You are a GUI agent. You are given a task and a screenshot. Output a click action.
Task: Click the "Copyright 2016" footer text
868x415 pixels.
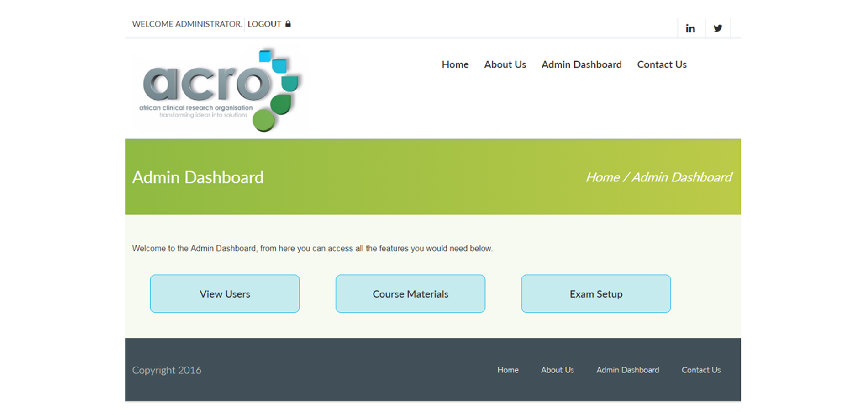click(167, 370)
